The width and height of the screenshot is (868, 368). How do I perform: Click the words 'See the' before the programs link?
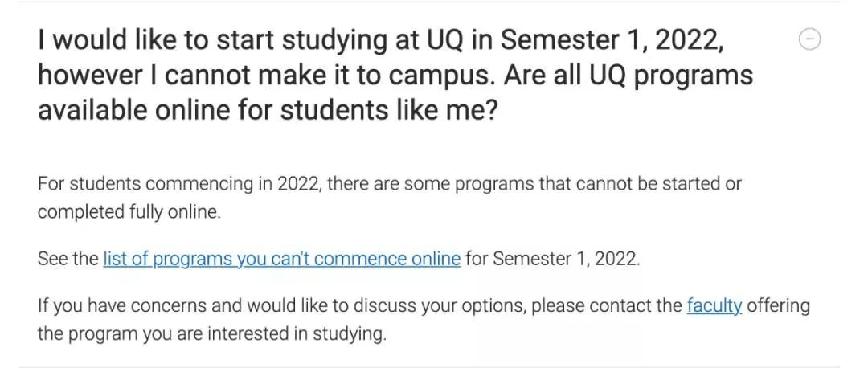tap(68, 259)
